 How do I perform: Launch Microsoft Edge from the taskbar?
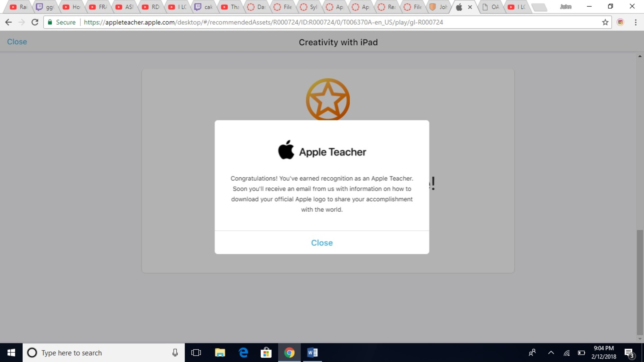click(243, 353)
